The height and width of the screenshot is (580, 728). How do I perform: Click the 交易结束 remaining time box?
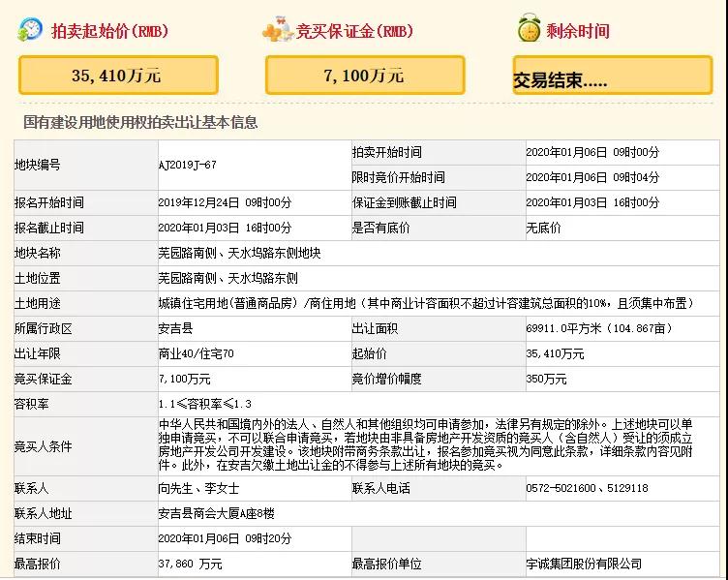pos(614,78)
